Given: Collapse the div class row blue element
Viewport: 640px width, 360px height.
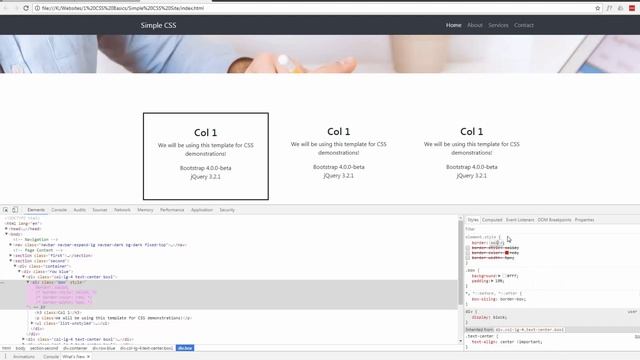Looking at the screenshot, I should 19,271.
